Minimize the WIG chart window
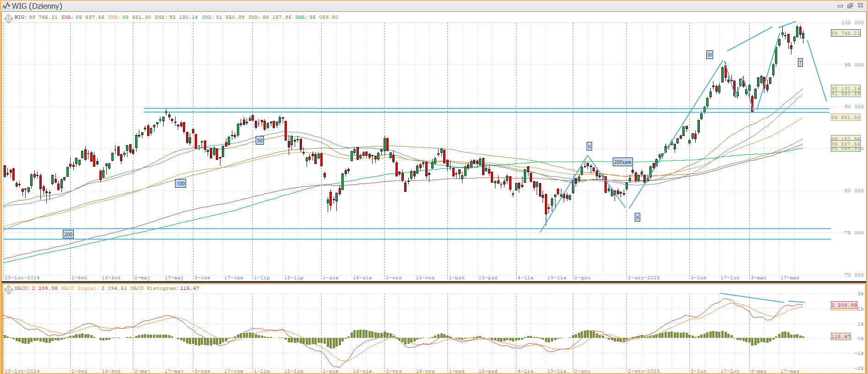 coord(840,6)
